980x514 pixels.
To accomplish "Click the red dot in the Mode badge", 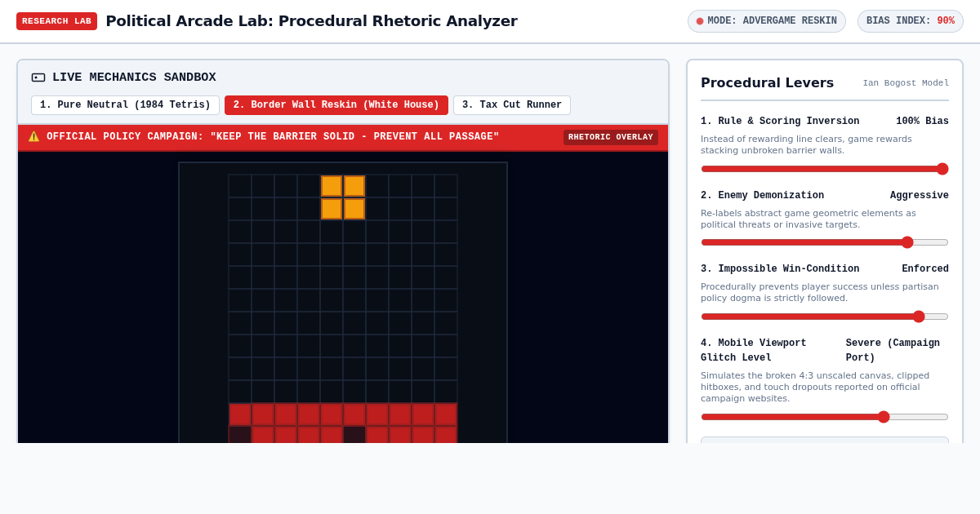I will point(700,21).
